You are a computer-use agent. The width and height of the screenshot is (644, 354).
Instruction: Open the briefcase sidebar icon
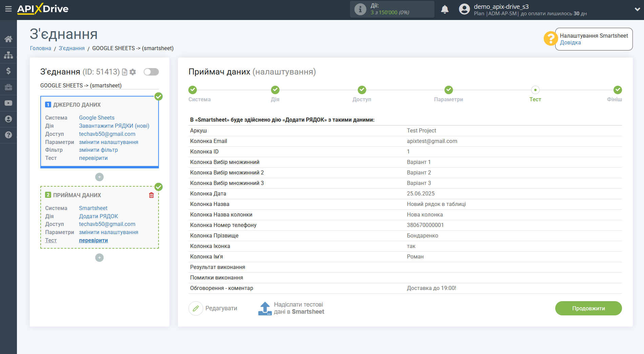coord(8,87)
